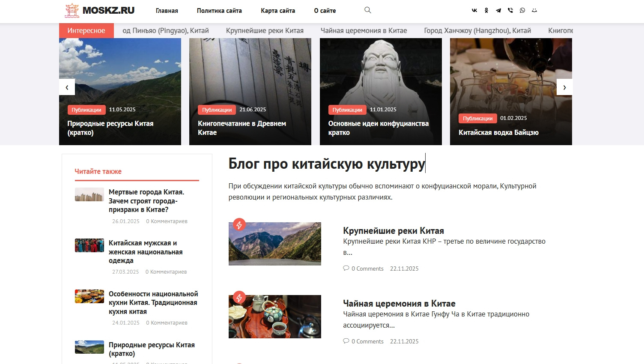The image size is (644, 364).
Task: Click sidebar date 24.01.2025
Action: pyautogui.click(x=126, y=323)
